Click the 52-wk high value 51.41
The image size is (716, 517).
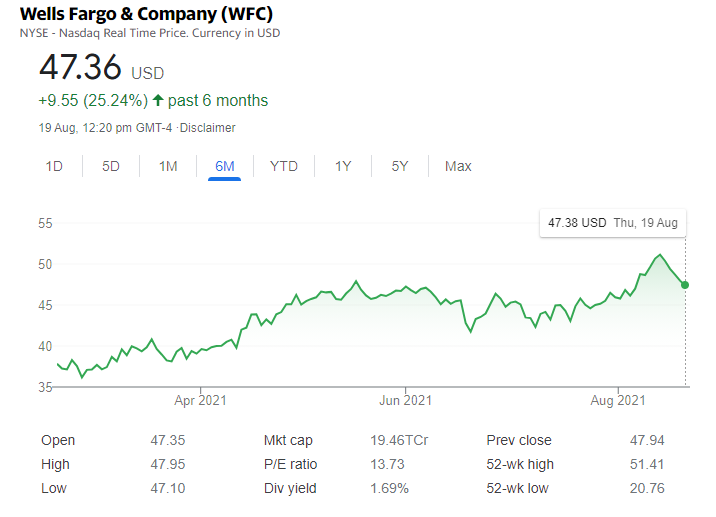(x=647, y=464)
